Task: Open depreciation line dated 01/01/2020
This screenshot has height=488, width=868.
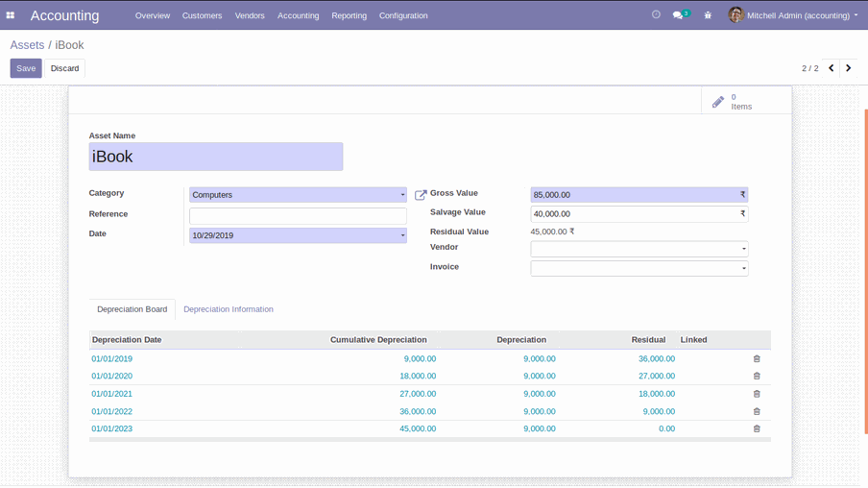Action: 111,377
